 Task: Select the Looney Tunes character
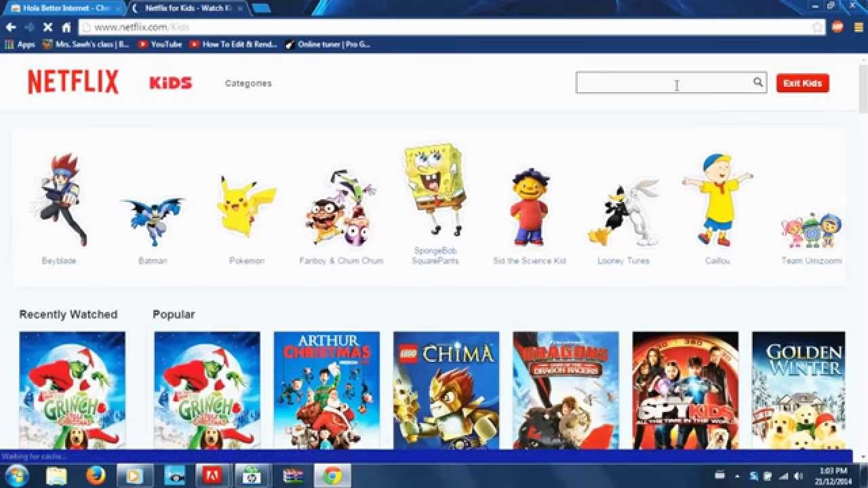click(623, 220)
